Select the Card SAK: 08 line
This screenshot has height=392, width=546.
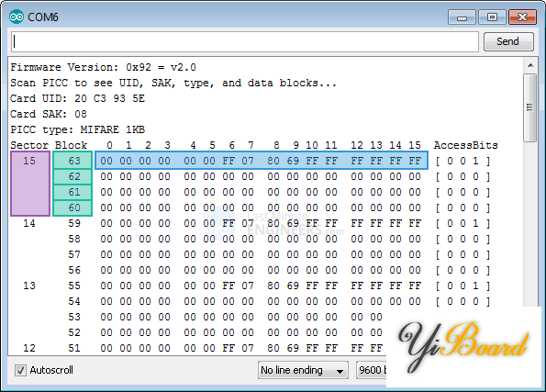click(x=49, y=114)
